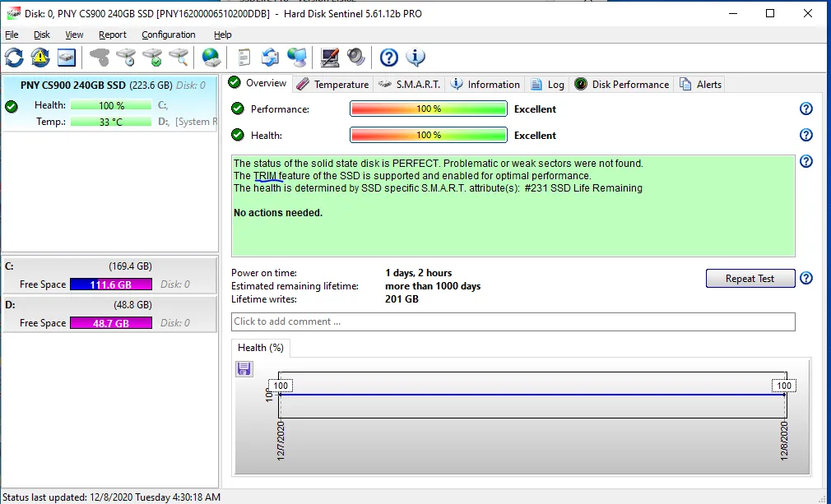Image resolution: width=831 pixels, height=504 pixels.
Task: Click the blue question mark help toolbar icon
Action: [389, 58]
